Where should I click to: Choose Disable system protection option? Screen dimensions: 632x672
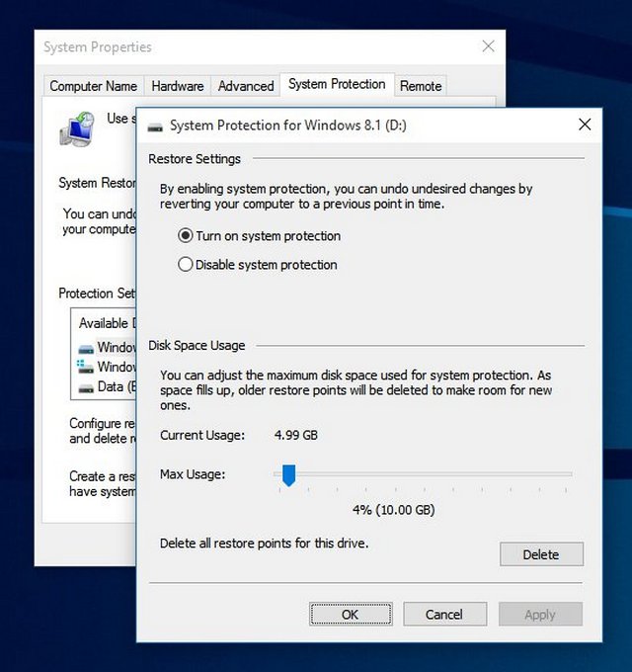pyautogui.click(x=185, y=265)
